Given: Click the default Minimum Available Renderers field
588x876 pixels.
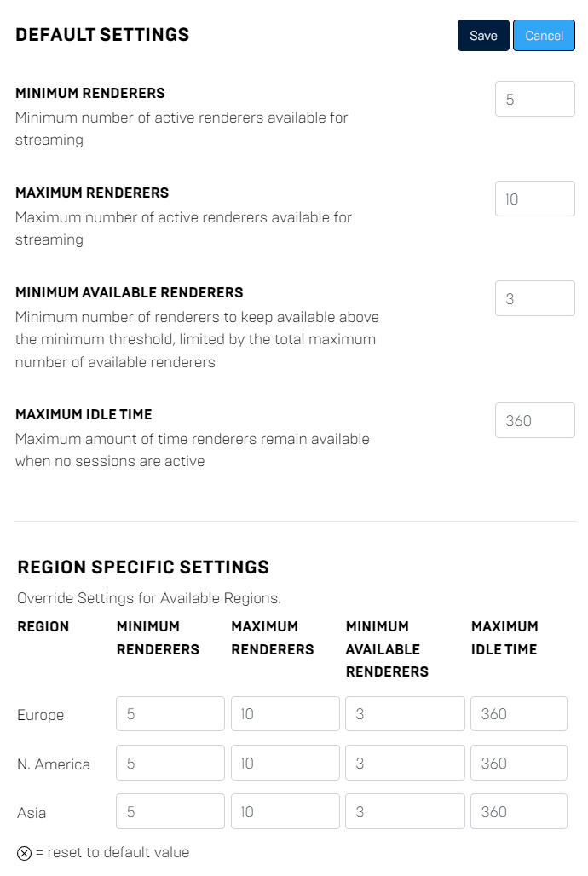Looking at the screenshot, I should click(535, 298).
